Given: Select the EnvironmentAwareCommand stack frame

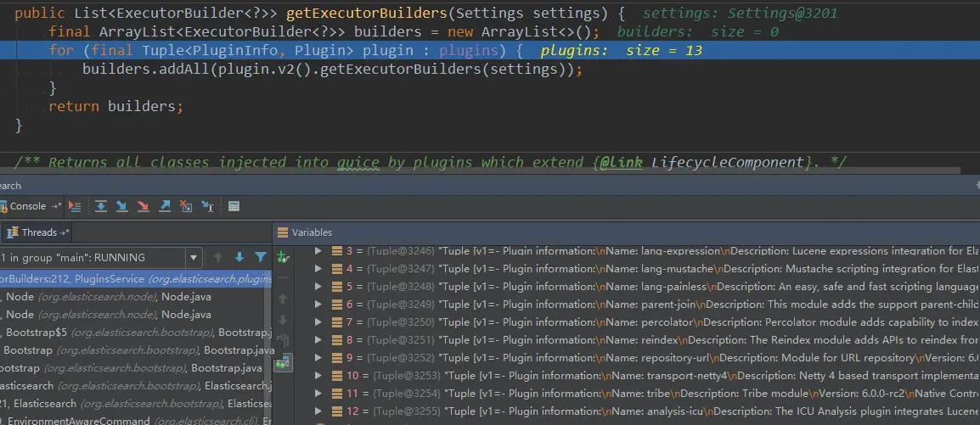Looking at the screenshot, I should [x=136, y=422].
